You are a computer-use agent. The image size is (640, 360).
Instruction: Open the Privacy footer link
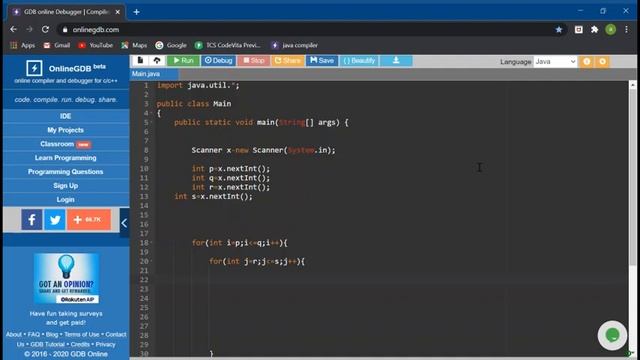(105, 344)
